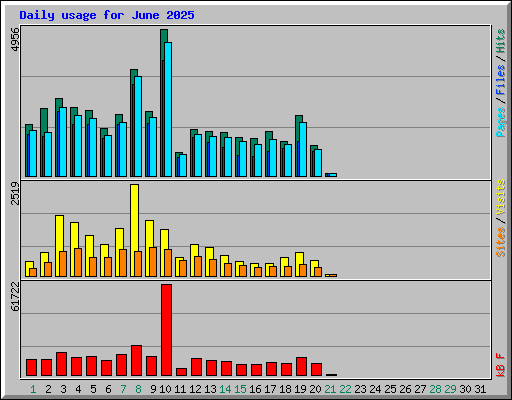Click the cyan files bar for day 3
The height and width of the screenshot is (400, 512).
point(63,142)
